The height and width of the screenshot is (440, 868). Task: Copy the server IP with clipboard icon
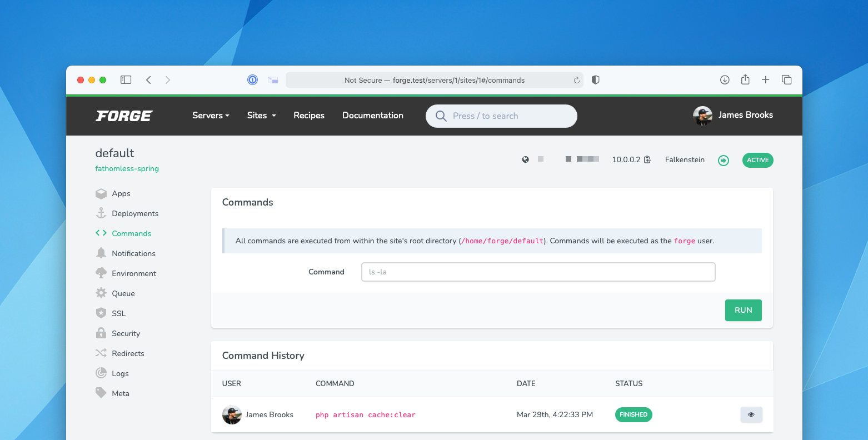(x=647, y=159)
